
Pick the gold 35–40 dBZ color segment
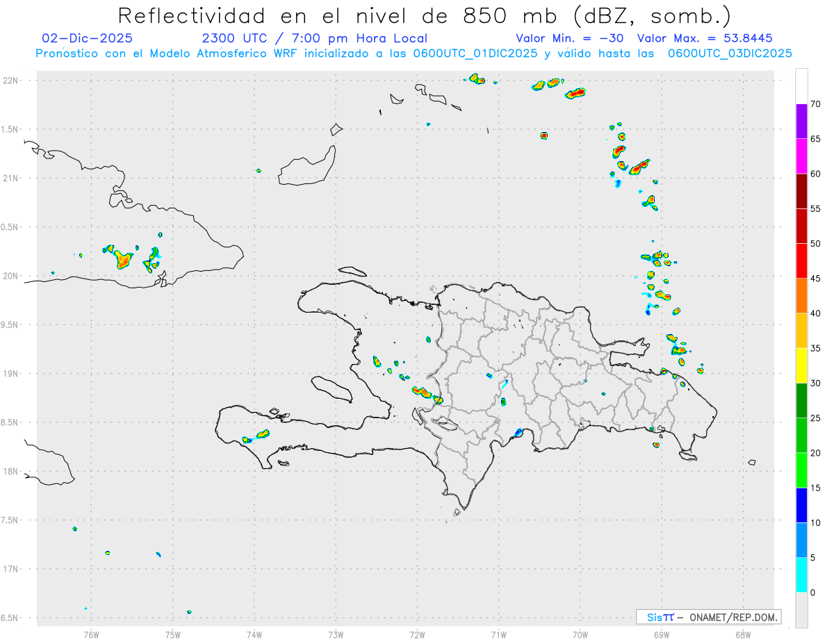pos(801,331)
